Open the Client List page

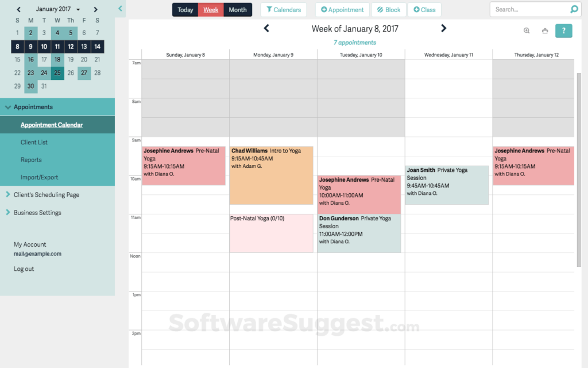click(x=33, y=142)
